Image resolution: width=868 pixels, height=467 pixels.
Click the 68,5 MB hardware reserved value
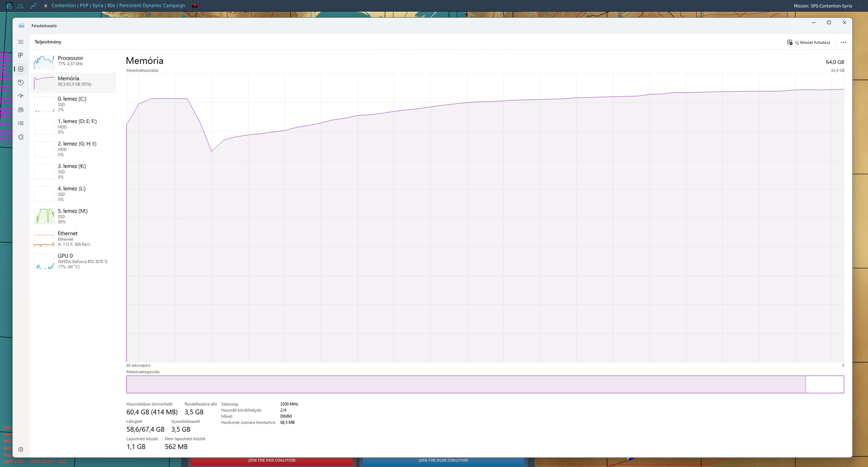coord(287,422)
